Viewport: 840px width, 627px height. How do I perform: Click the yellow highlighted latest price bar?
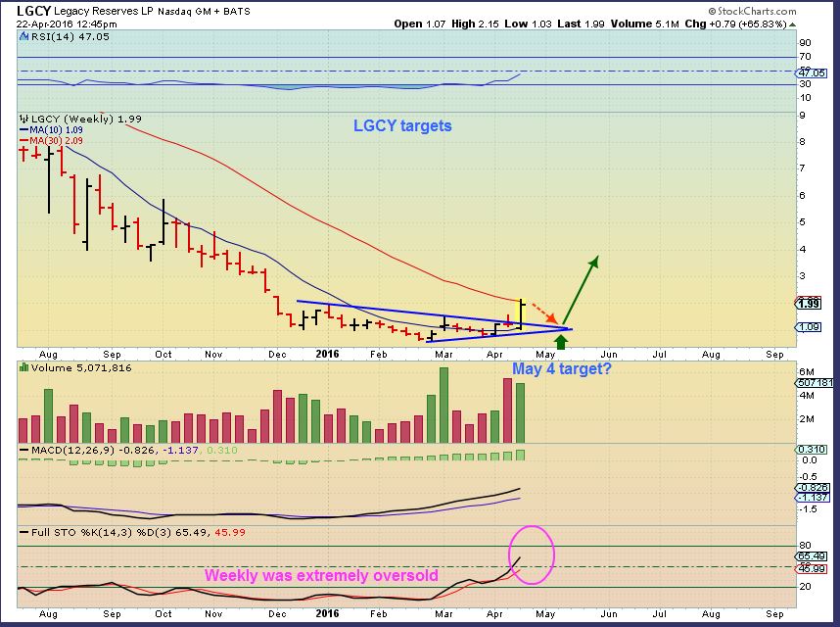520,313
